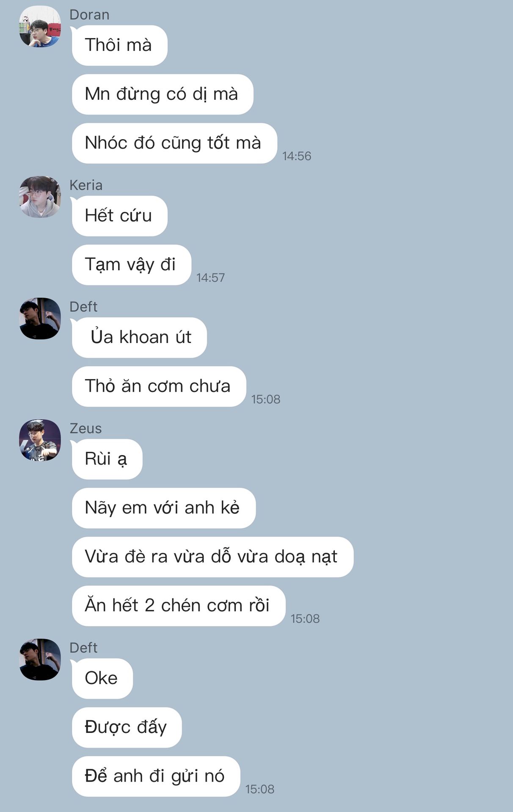The width and height of the screenshot is (513, 812).
Task: Select the 'Ăn hết 2 chén cơm rồi' message
Action: pyautogui.click(x=179, y=606)
